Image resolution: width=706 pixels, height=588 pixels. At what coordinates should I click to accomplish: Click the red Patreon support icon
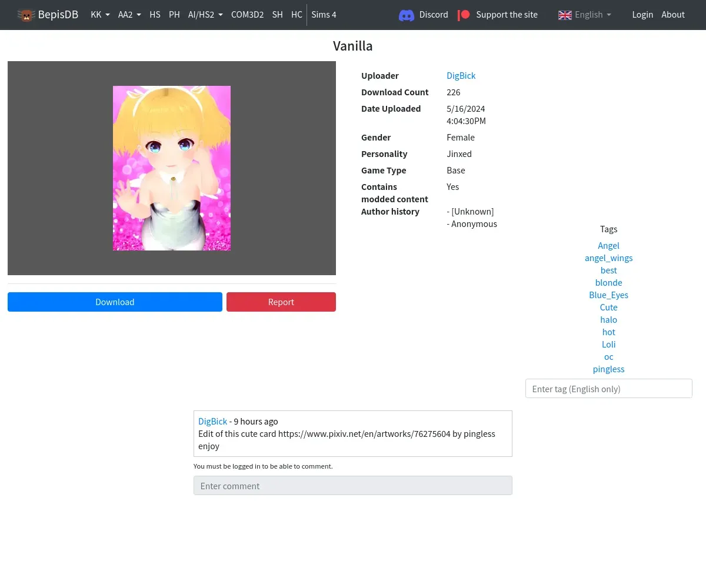click(x=464, y=15)
